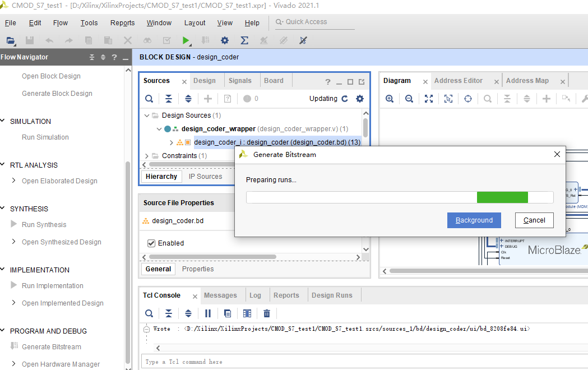Expand Open Synthesized Design entry
Image resolution: width=588 pixels, height=370 pixels.
coord(13,242)
